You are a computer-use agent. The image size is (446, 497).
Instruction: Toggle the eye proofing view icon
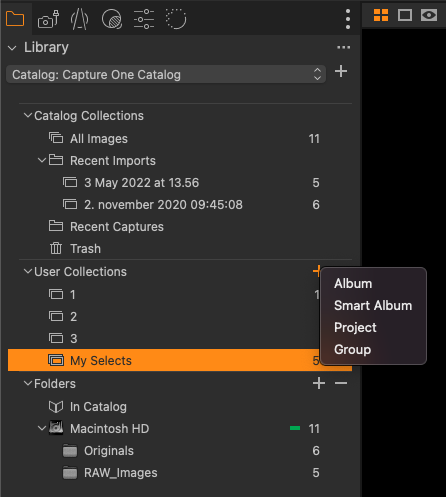[x=429, y=15]
